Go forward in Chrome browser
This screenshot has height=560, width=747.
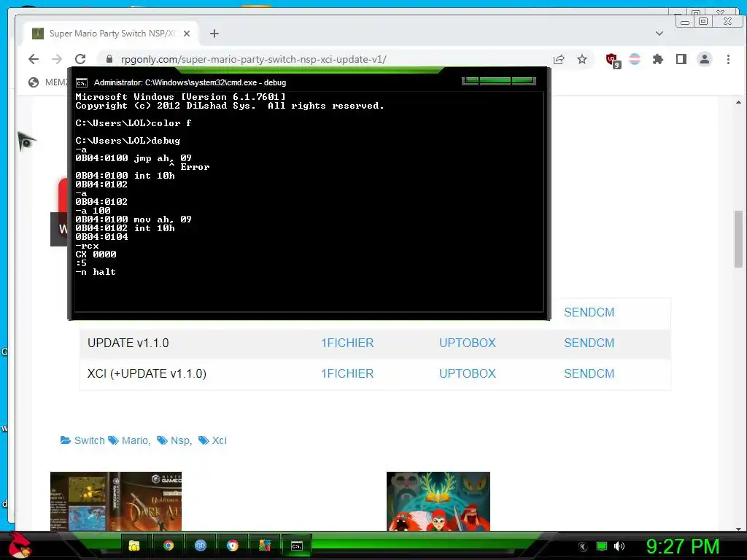57,59
